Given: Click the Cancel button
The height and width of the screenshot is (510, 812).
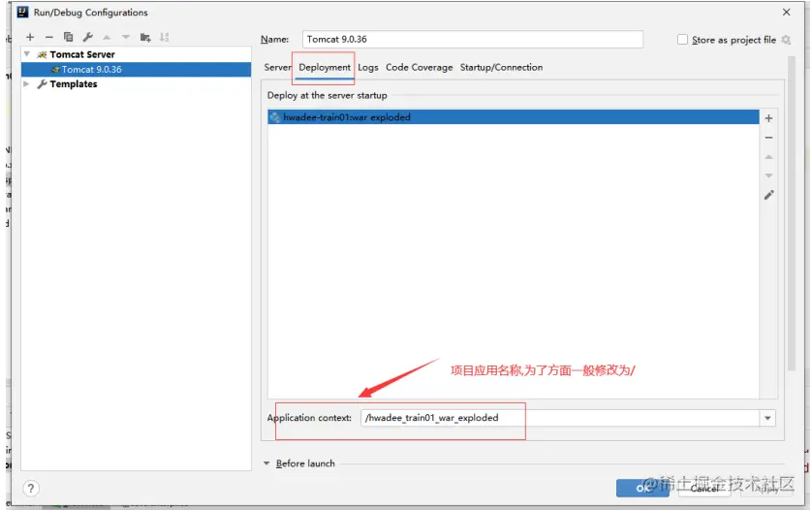Looking at the screenshot, I should (x=704, y=489).
